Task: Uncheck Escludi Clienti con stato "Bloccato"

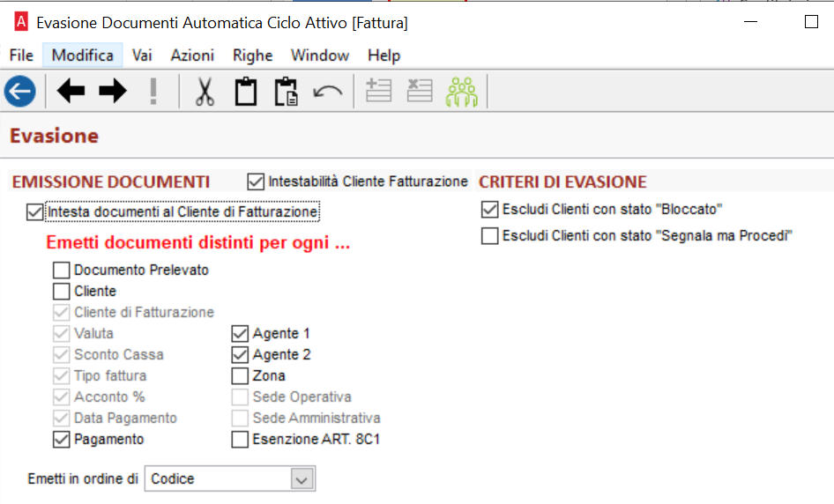Action: (490, 210)
